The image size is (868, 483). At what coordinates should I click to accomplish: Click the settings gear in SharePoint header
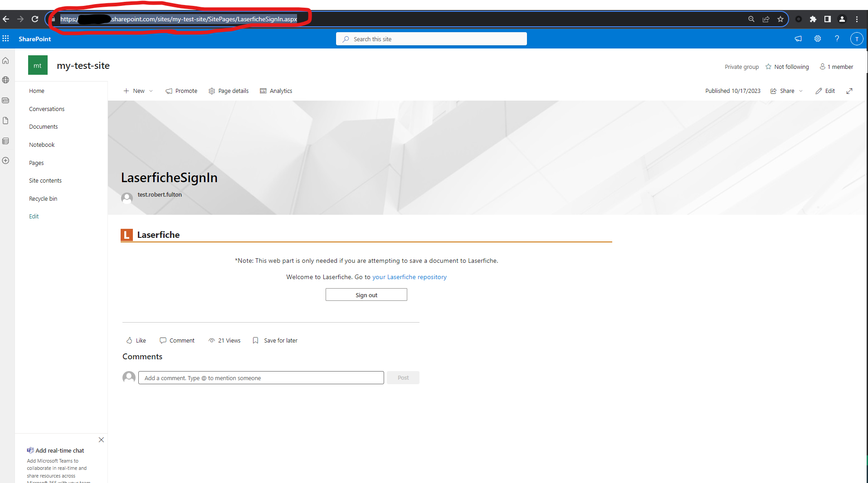(x=817, y=39)
